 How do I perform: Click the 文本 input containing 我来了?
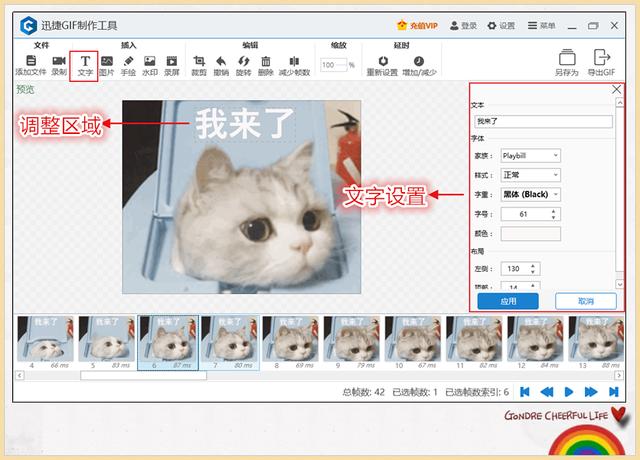(543, 121)
